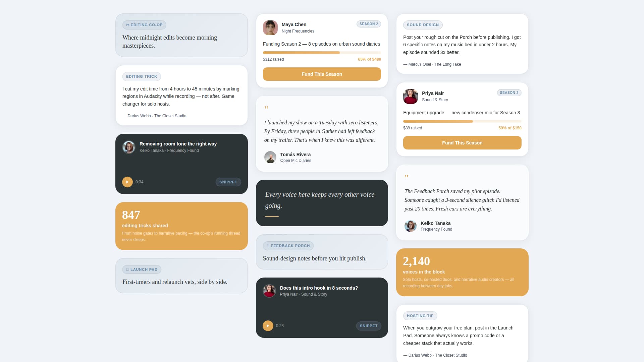Click Fund This Season for Night Frequencies
This screenshot has width=644, height=362.
tap(322, 74)
